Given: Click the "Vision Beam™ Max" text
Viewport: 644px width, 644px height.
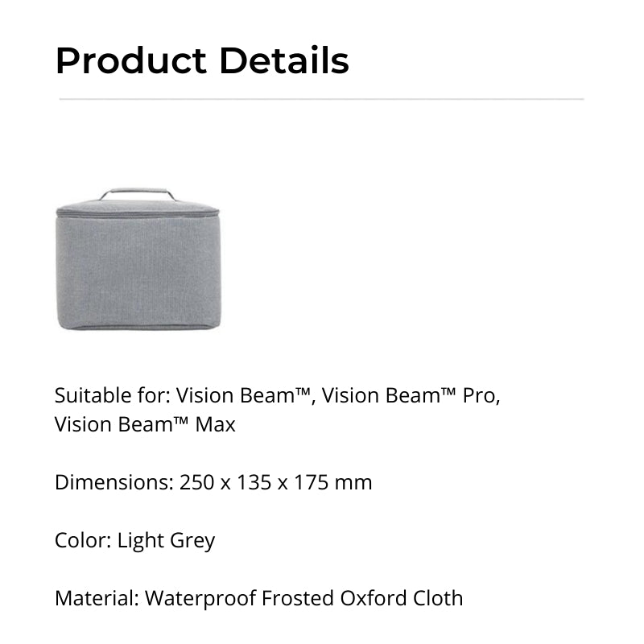Looking at the screenshot, I should pos(145,424).
